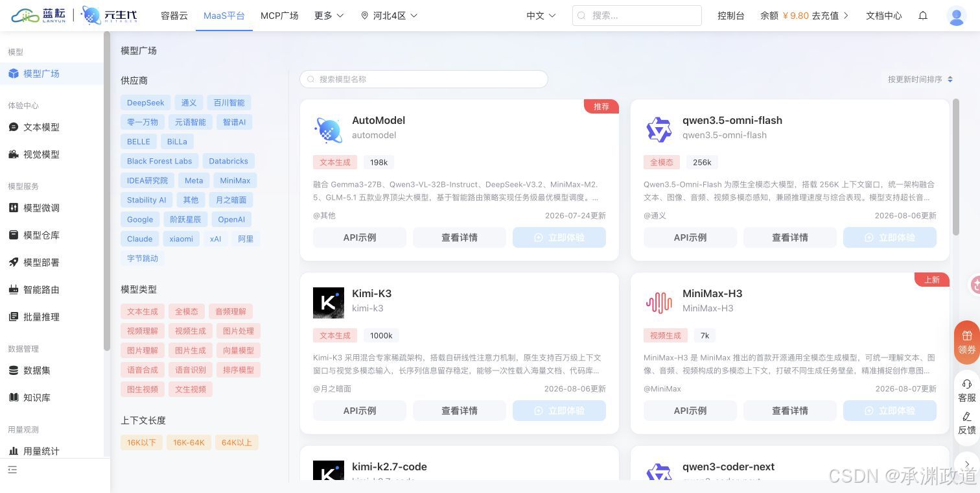Viewport: 980px width, 493px height.
Task: Open the user avatar menu
Action: click(957, 16)
